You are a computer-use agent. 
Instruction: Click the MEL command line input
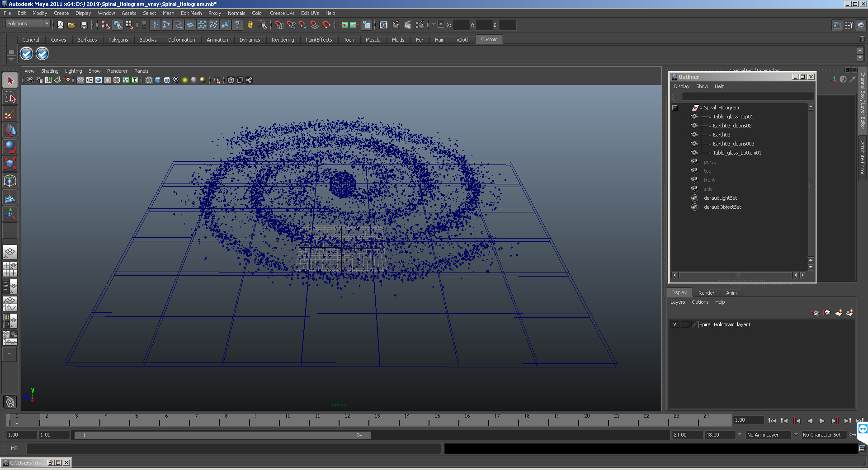tap(233, 448)
